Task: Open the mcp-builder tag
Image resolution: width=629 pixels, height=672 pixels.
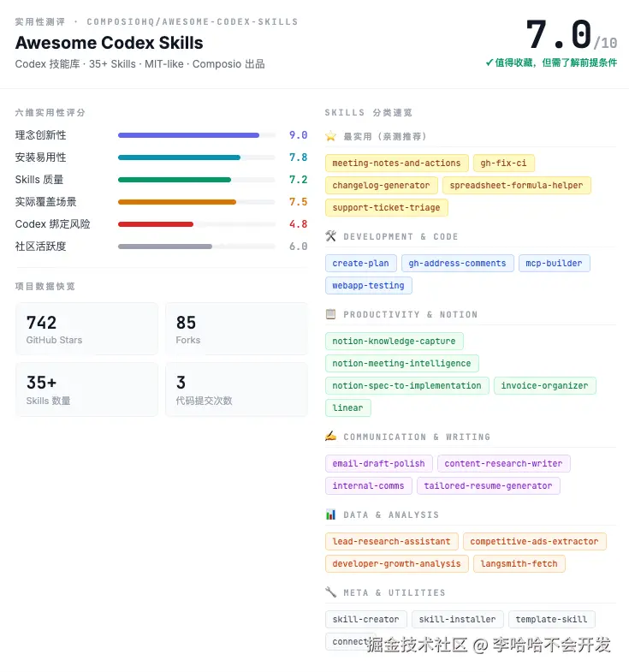Action: pos(554,263)
